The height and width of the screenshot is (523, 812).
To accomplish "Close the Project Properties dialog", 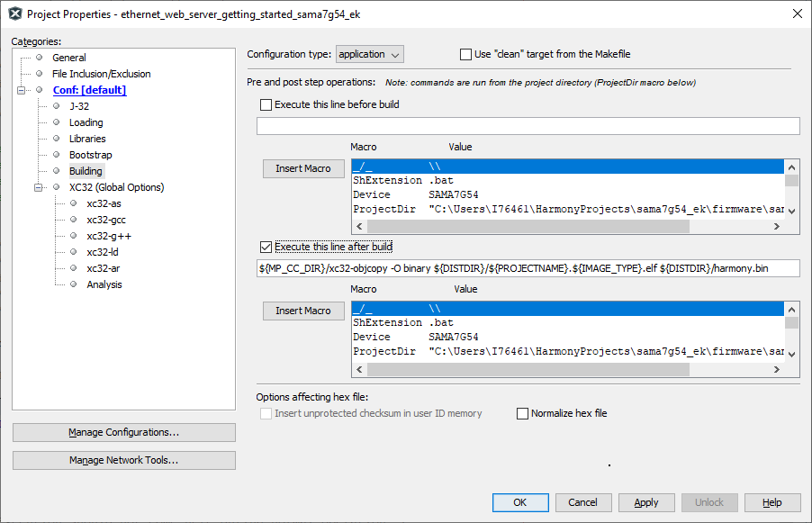I will pos(798,14).
